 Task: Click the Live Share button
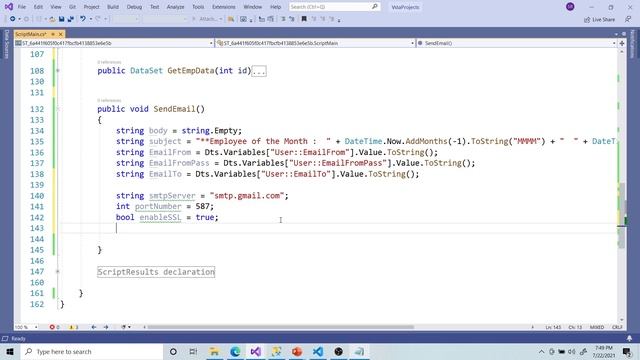click(599, 20)
